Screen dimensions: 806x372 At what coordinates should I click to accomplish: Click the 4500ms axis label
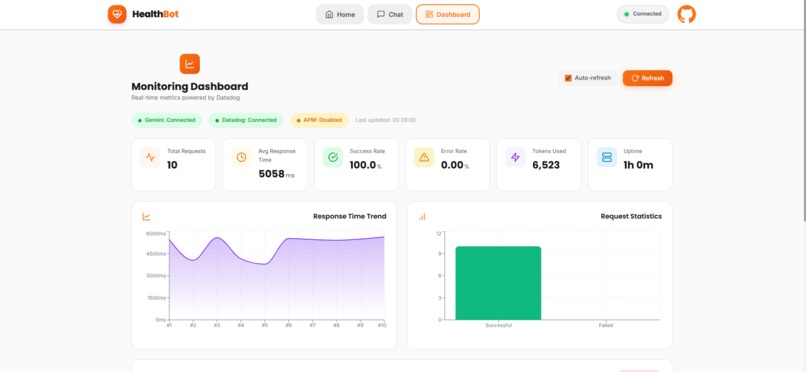(x=156, y=254)
